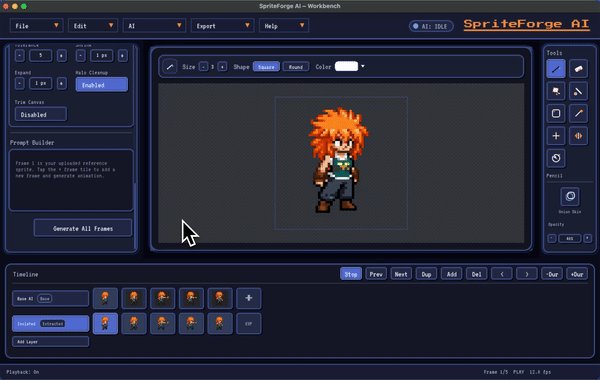Image resolution: width=600 pixels, height=380 pixels.
Task: Increase the Tolerance value above 5
Action: pos(62,56)
